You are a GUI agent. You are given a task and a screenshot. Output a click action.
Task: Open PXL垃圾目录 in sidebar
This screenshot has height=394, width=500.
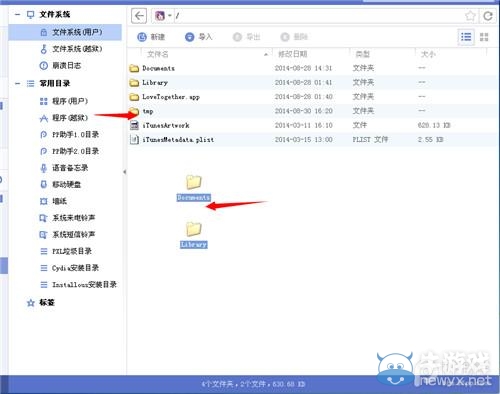(66, 251)
